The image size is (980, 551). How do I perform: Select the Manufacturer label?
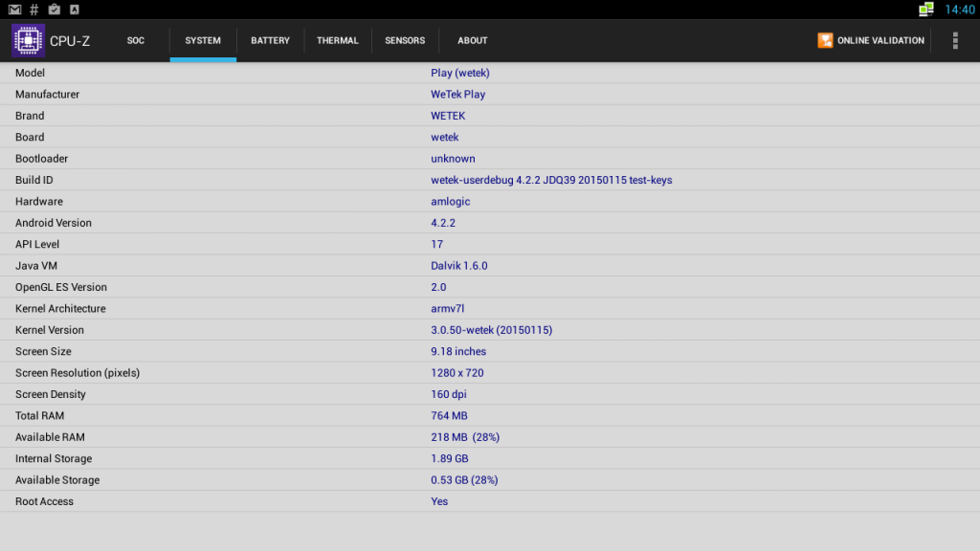(48, 95)
